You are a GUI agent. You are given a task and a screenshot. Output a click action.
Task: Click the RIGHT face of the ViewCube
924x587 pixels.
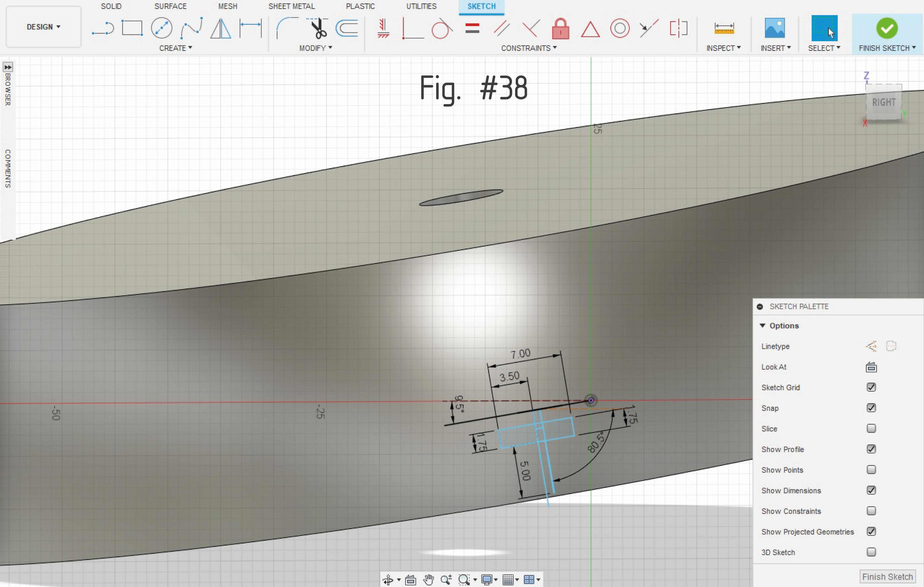(883, 102)
